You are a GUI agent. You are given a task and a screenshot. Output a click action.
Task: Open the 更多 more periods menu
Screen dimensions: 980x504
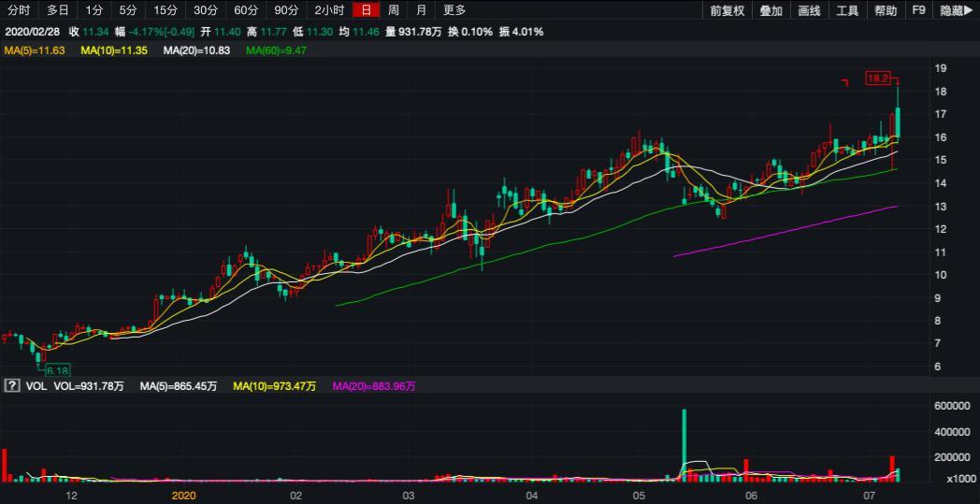click(454, 10)
